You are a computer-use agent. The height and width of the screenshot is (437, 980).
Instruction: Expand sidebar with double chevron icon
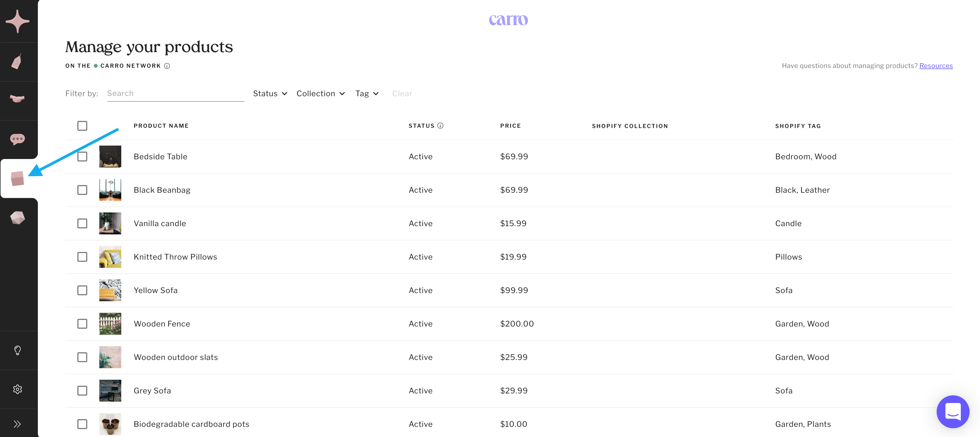(x=18, y=424)
